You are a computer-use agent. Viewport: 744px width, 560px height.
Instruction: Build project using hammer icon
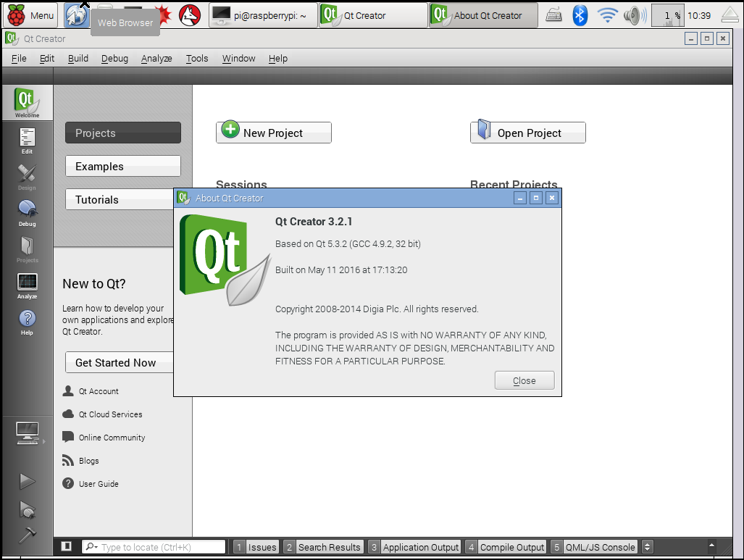[x=27, y=535]
